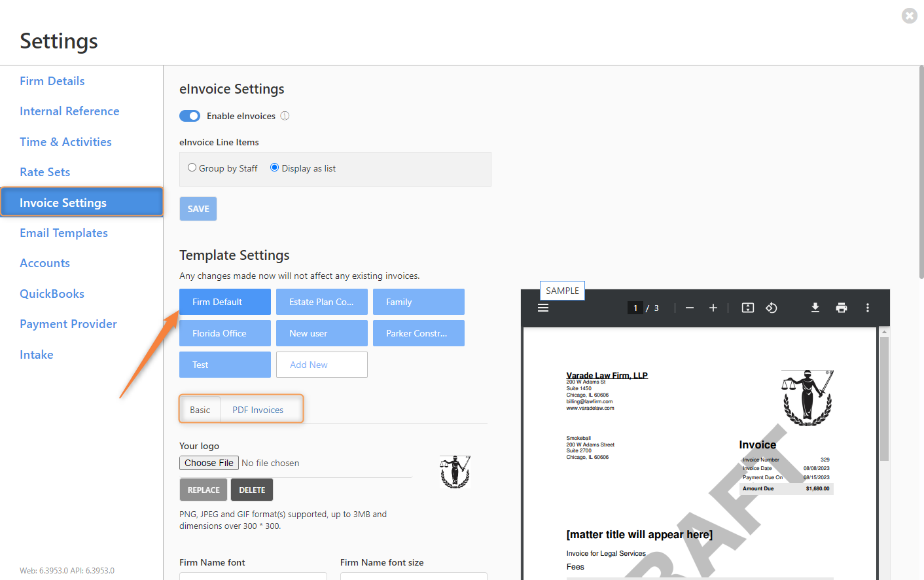Click the SAMPLE label above the preview
The image size is (924, 580).
pos(562,291)
